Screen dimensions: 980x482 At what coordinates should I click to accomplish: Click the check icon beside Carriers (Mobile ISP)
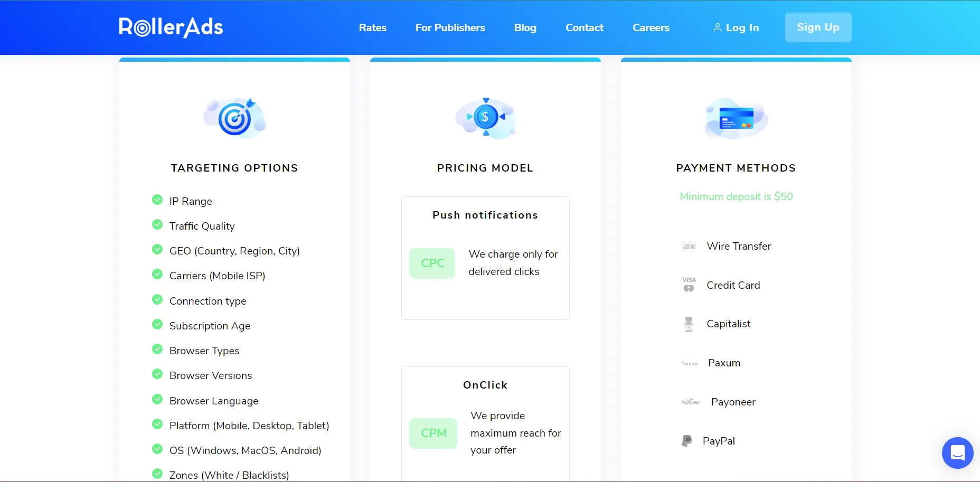click(x=157, y=274)
